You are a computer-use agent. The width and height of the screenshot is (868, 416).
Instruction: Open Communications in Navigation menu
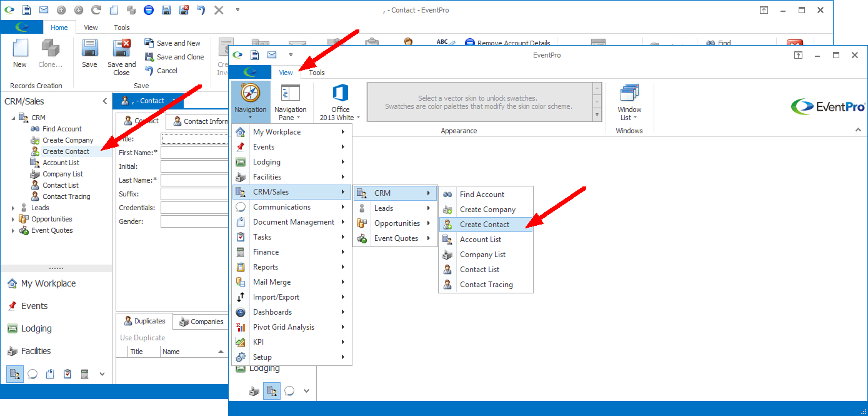coord(292,207)
